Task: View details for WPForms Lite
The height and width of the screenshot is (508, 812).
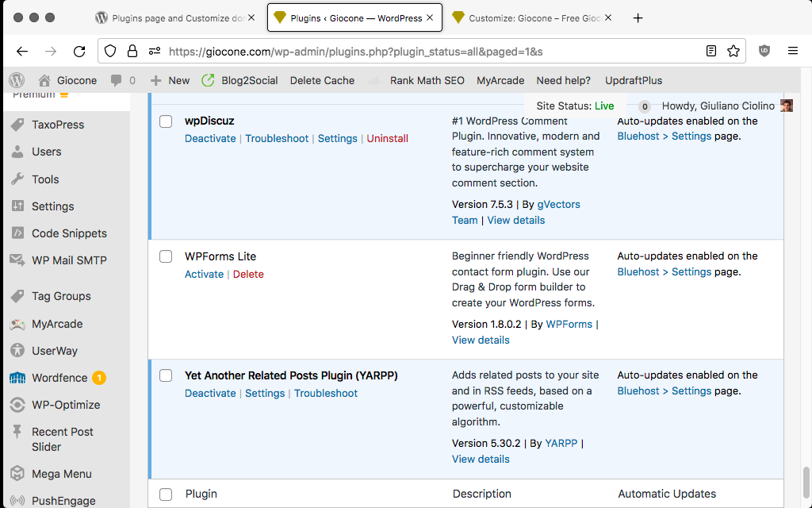Action: point(481,340)
